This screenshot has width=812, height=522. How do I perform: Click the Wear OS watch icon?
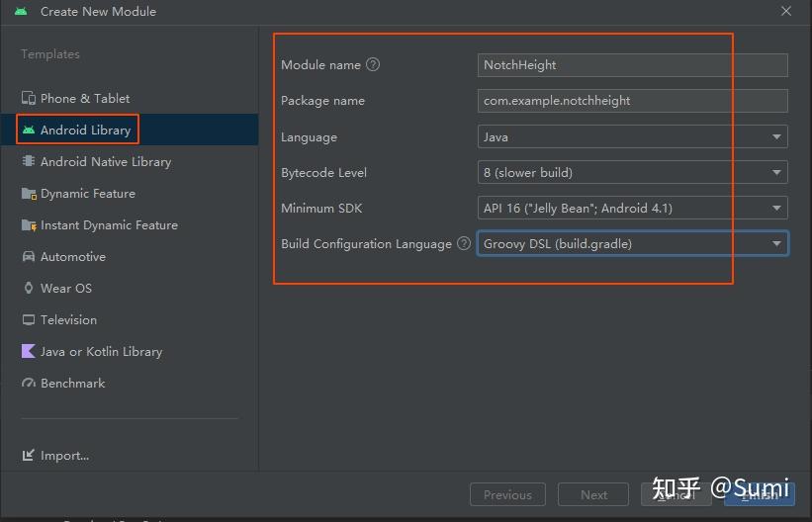[29, 288]
